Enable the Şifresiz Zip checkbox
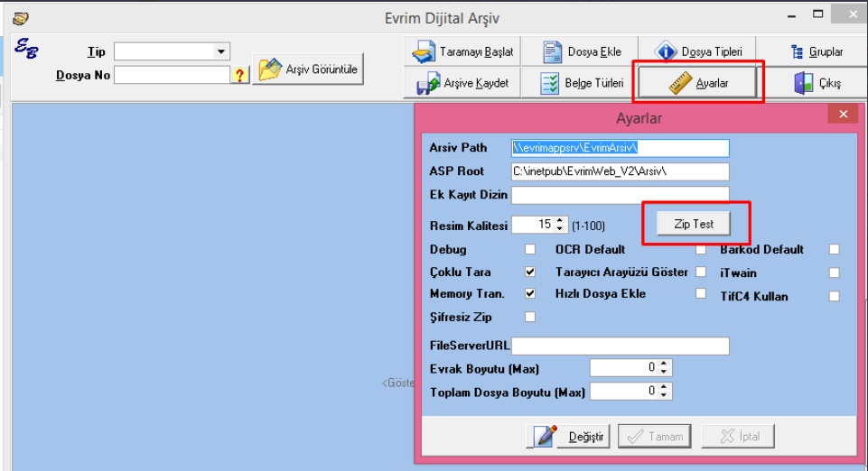The width and height of the screenshot is (868, 471). [530, 317]
